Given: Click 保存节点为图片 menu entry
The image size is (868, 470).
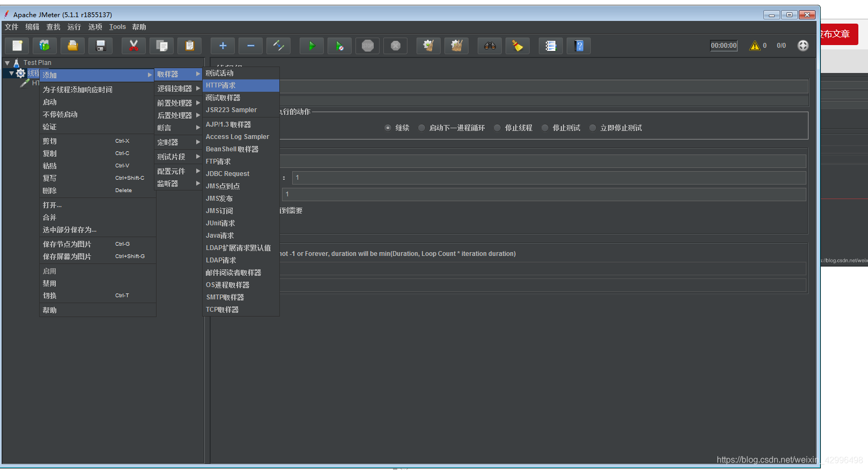Looking at the screenshot, I should click(98, 244).
